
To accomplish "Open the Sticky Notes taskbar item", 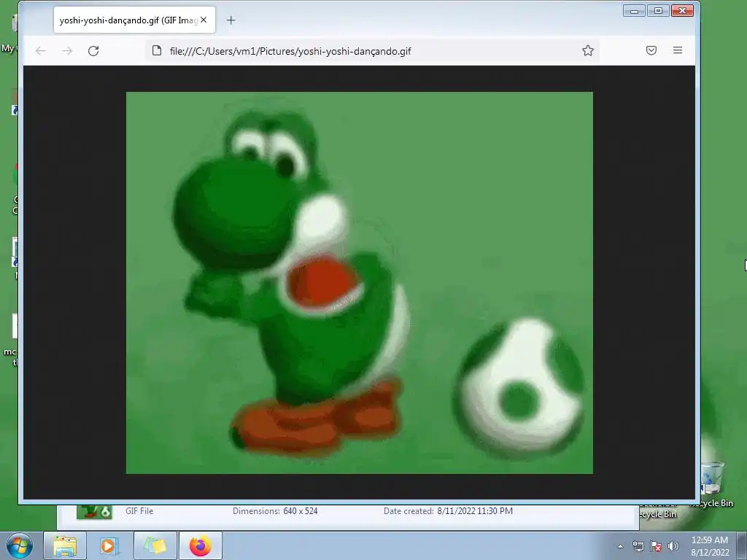I will click(155, 545).
